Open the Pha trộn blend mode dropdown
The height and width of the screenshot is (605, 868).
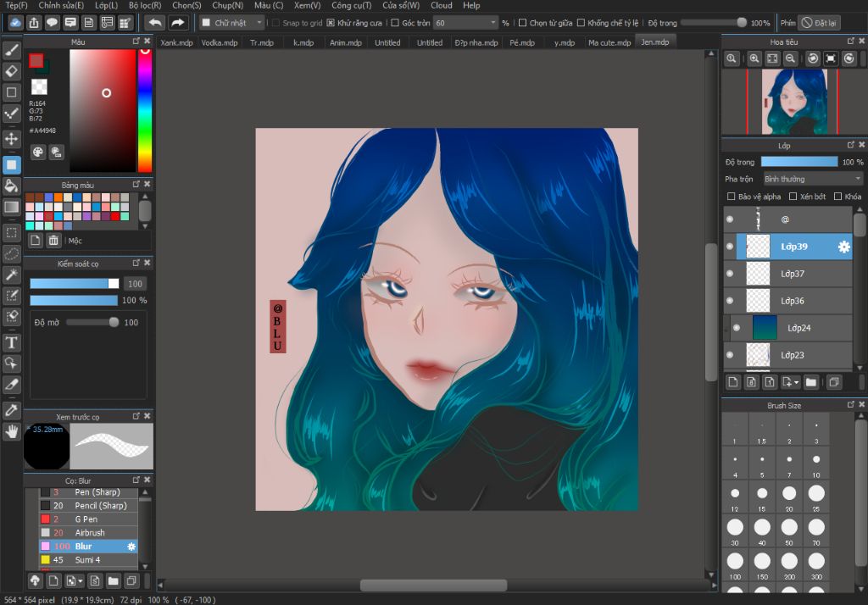[813, 179]
